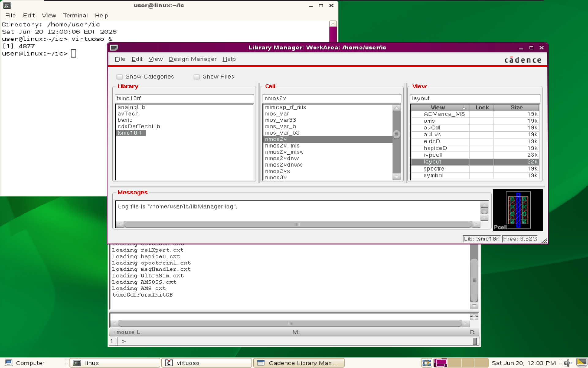588x368 pixels.
Task: Sort by the Size column header
Action: [516, 108]
